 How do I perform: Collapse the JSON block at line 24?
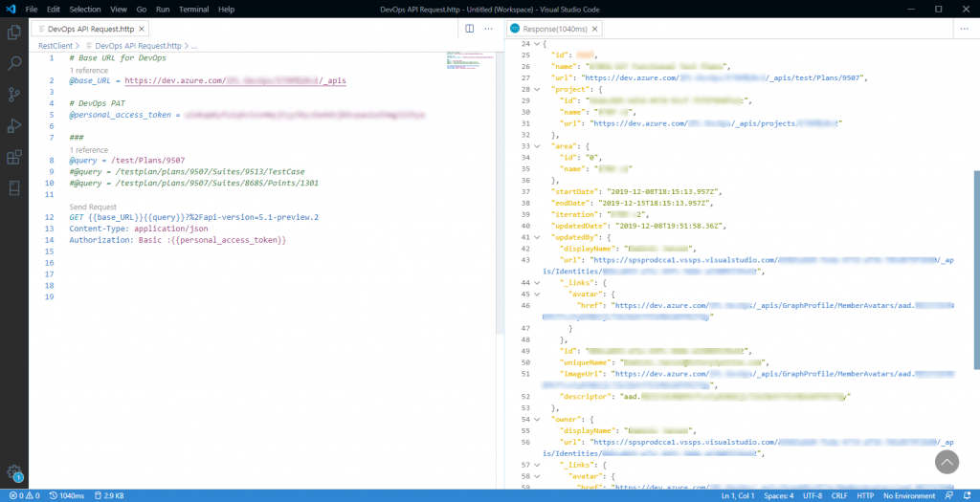tap(536, 44)
